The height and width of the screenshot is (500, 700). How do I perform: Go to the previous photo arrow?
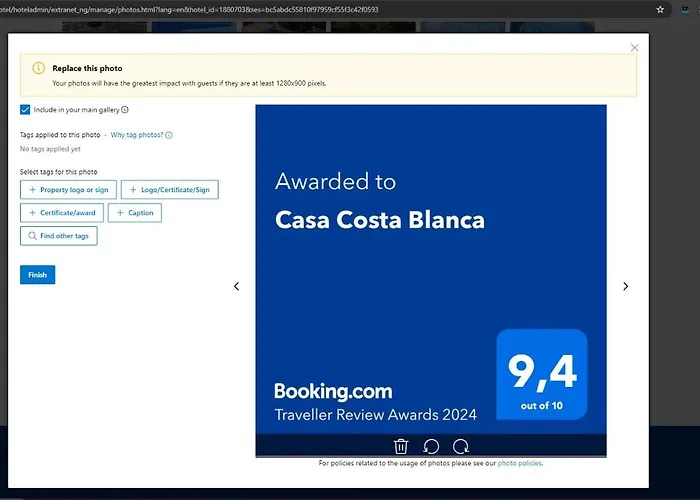[237, 286]
